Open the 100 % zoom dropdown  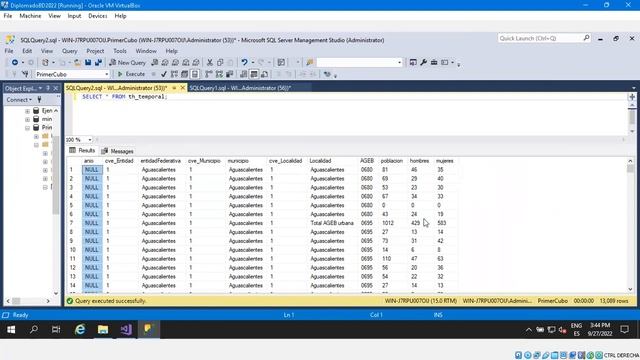coord(90,140)
